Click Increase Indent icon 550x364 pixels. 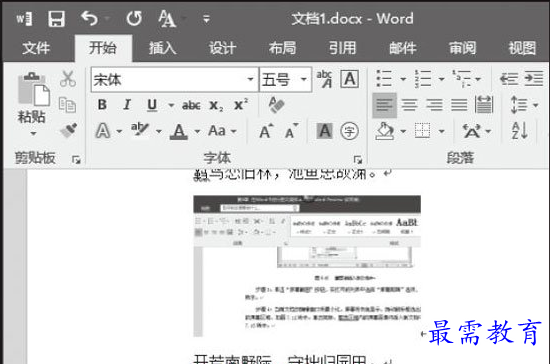click(534, 79)
